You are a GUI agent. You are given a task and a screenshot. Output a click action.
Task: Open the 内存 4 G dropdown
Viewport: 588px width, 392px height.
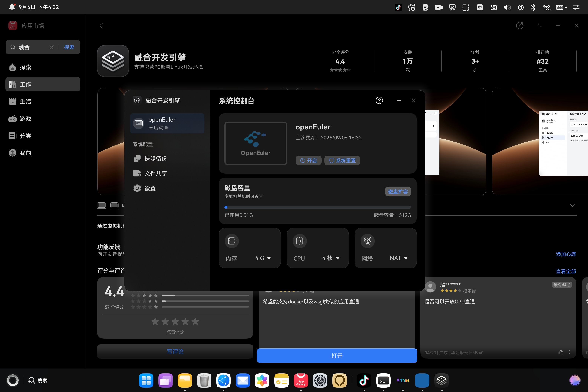click(x=263, y=258)
